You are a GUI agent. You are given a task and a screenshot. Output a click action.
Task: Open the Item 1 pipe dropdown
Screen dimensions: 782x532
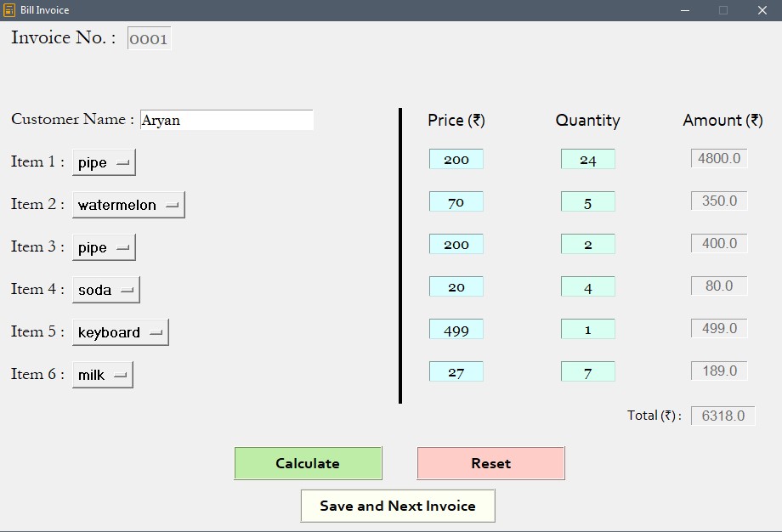coord(104,162)
